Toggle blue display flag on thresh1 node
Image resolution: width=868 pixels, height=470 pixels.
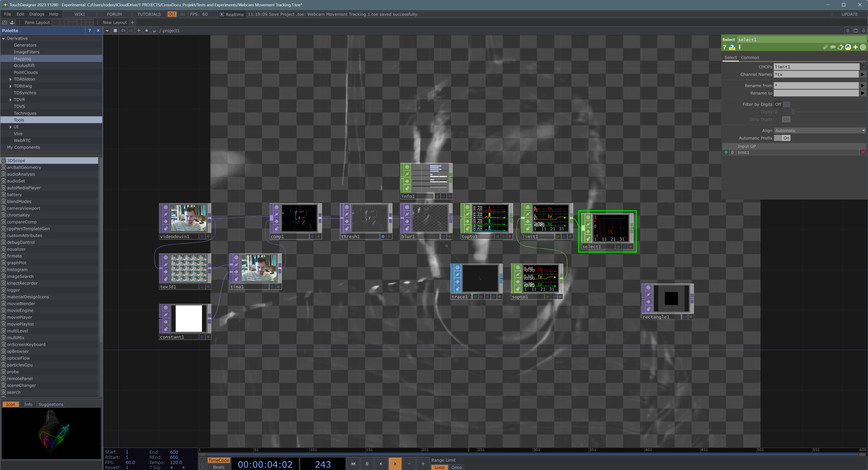(383, 236)
